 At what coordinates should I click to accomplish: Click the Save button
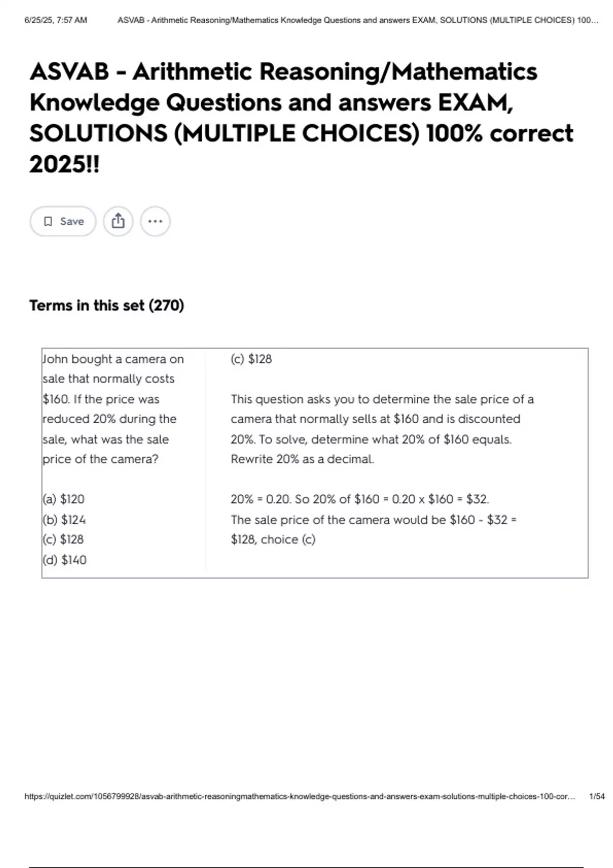point(63,221)
